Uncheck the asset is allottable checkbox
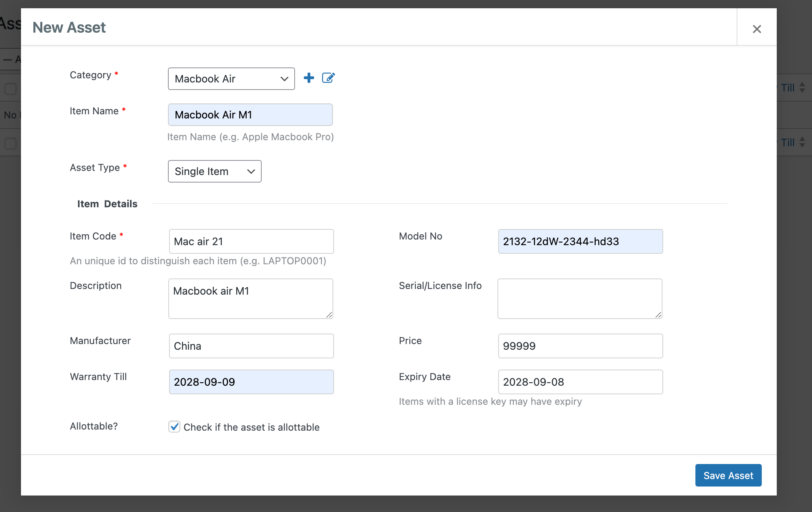 click(174, 427)
